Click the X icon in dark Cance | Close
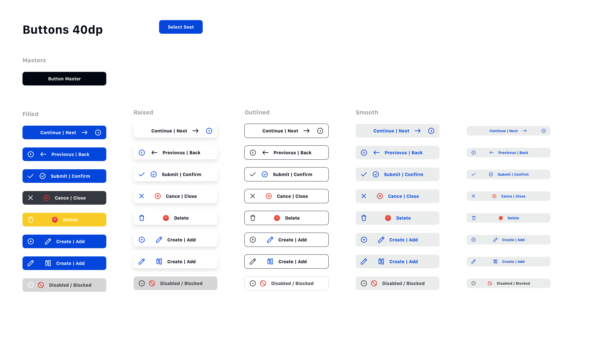 click(31, 198)
